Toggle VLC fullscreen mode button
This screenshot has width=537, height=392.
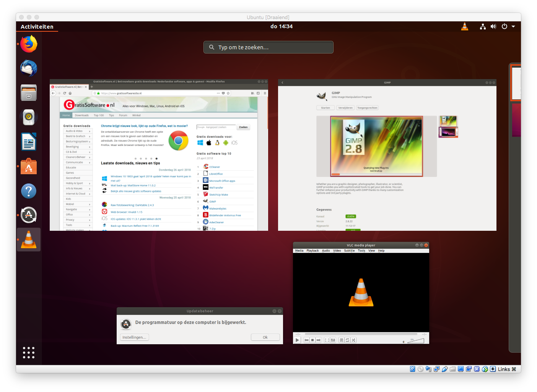[x=327, y=340]
